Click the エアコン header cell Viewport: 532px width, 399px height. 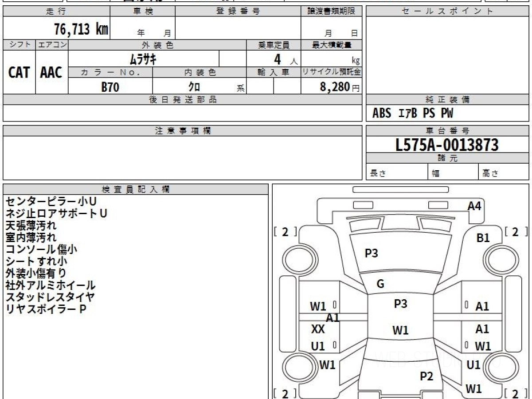pos(52,45)
